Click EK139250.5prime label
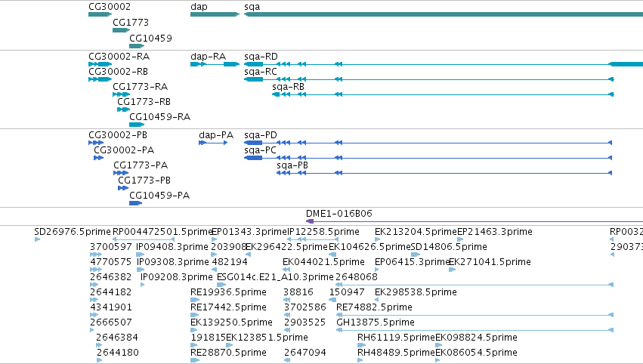The height and width of the screenshot is (364, 643). coord(231,322)
